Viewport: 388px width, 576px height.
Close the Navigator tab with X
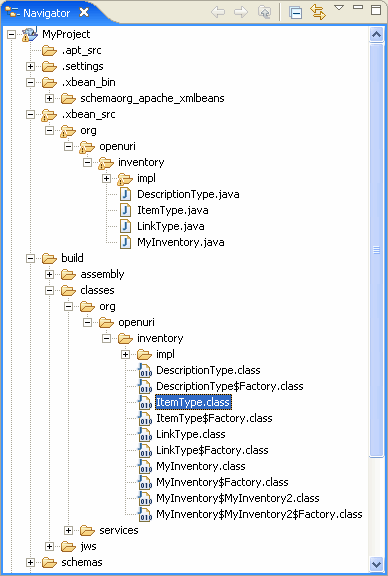(x=84, y=12)
